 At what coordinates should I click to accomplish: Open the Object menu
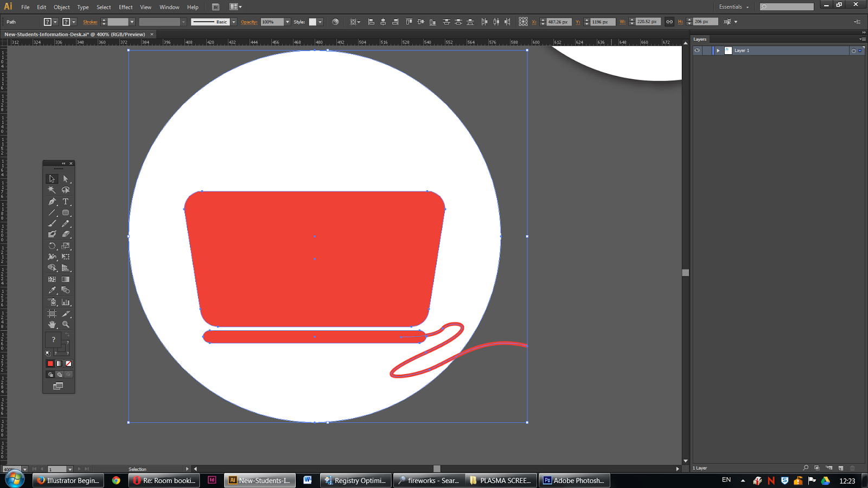(x=61, y=7)
